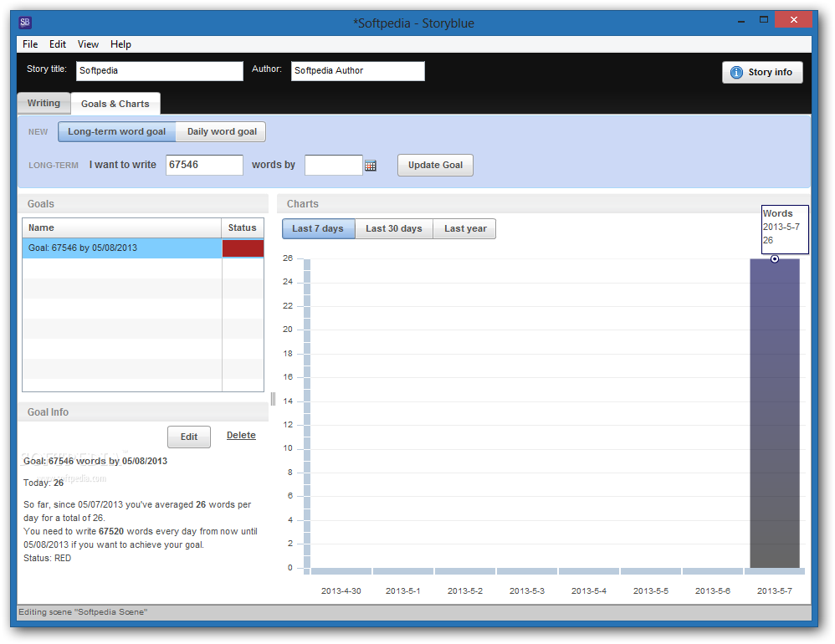Image resolution: width=835 pixels, height=644 pixels.
Task: Sort goals by Status column header
Action: (243, 227)
